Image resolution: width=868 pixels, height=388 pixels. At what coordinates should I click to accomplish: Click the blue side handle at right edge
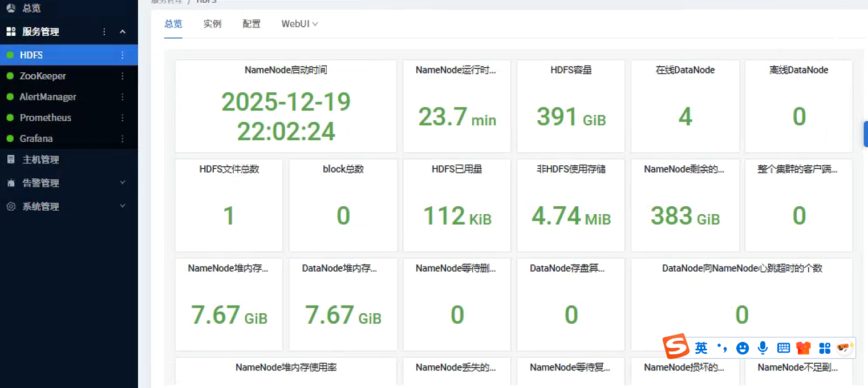[x=866, y=134]
